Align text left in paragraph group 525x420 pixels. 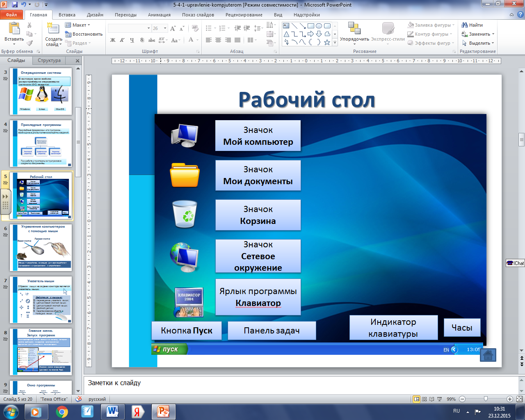209,40
